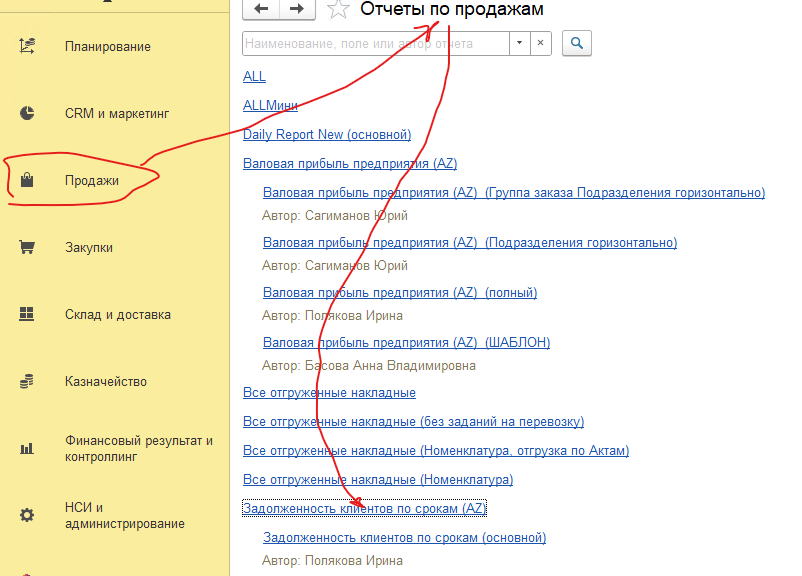Add report page to favorites star
The height and width of the screenshot is (576, 802).
click(x=339, y=10)
